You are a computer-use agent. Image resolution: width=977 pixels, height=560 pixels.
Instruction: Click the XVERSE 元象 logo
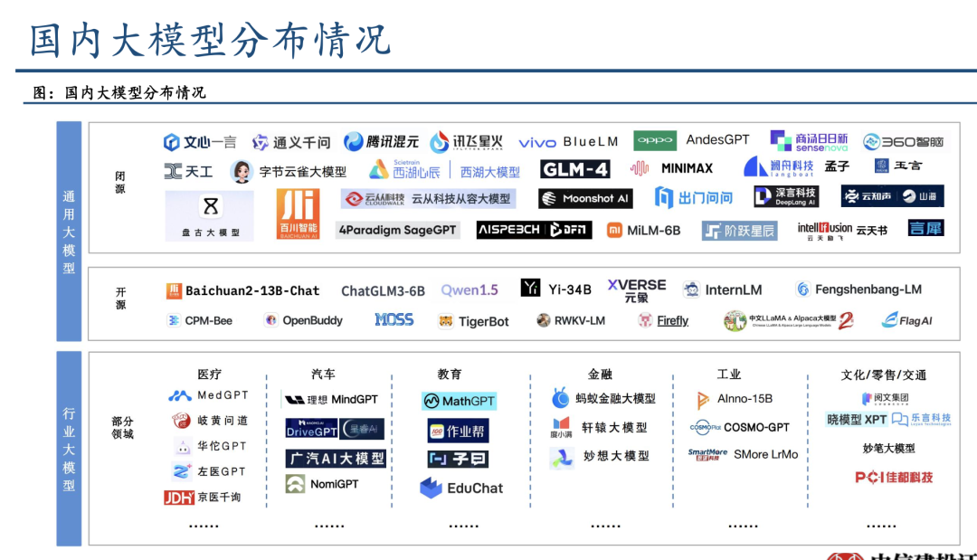637,290
